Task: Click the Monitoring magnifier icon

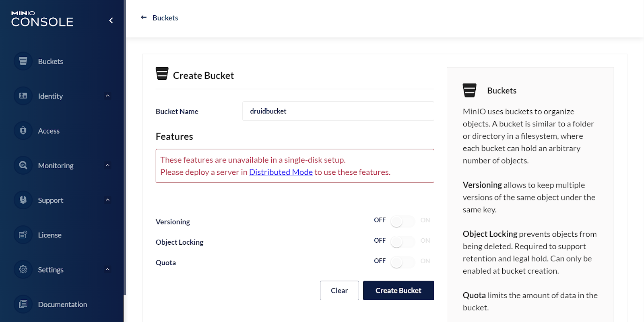Action: (23, 165)
